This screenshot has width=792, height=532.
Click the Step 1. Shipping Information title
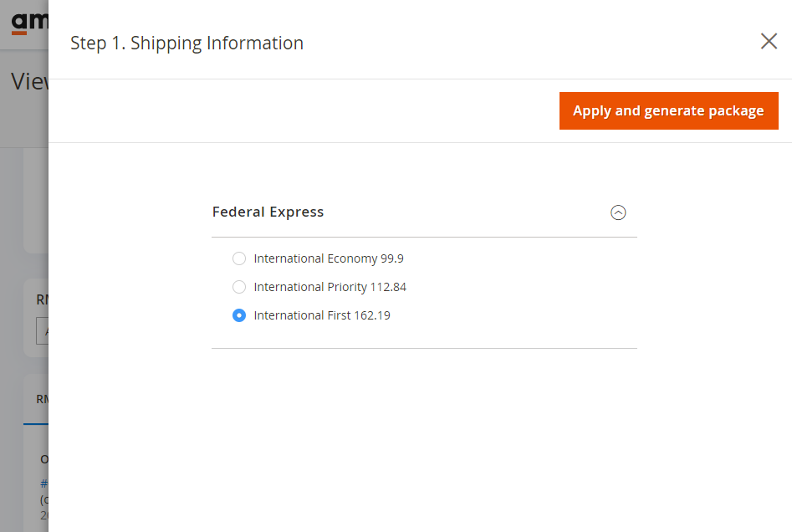187,43
